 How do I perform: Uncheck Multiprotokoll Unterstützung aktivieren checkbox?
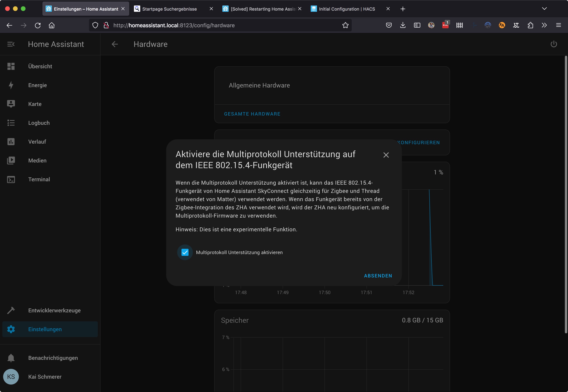(x=185, y=252)
